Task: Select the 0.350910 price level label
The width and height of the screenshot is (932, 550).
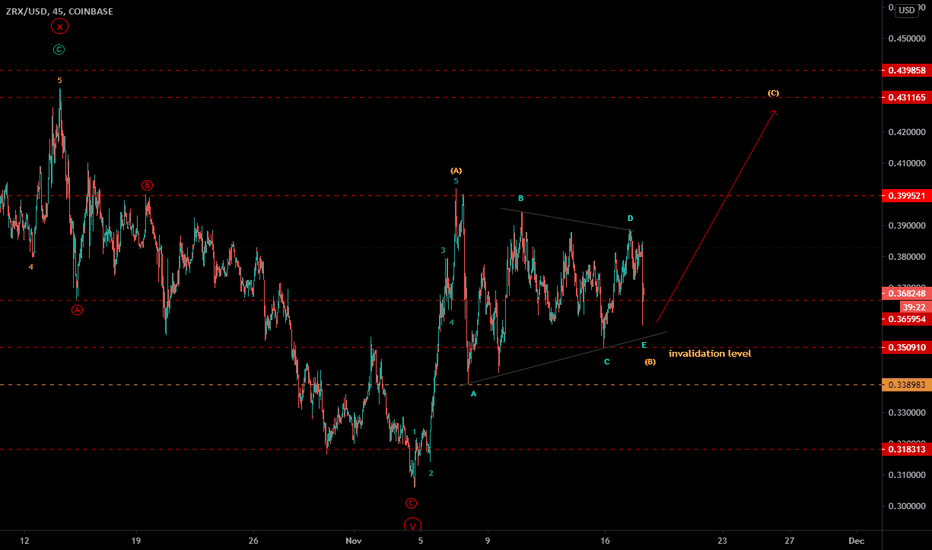Action: (x=906, y=347)
